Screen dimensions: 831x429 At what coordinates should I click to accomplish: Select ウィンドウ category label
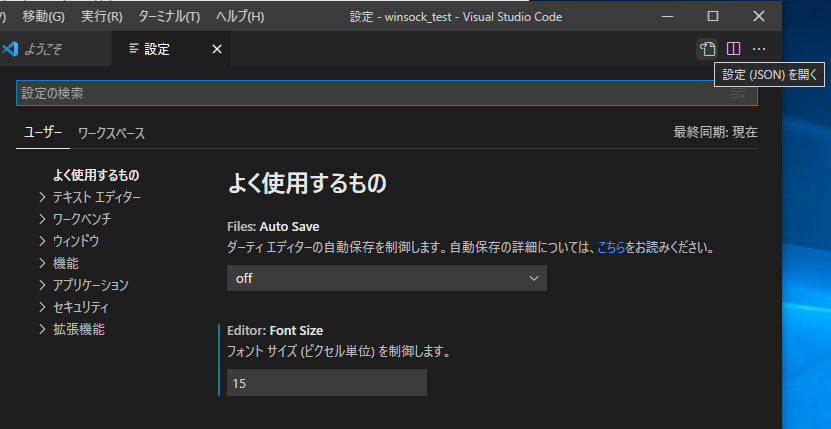click(x=76, y=241)
